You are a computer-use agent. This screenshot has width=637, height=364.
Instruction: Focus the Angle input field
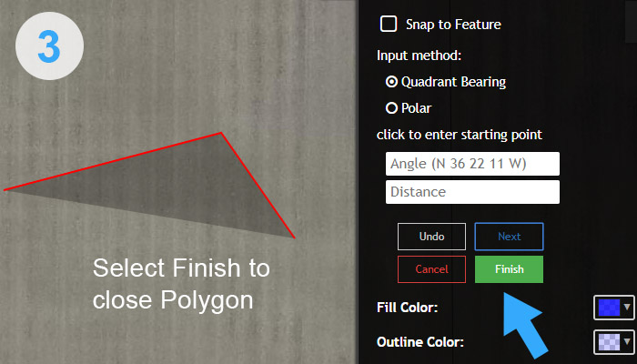(472, 164)
